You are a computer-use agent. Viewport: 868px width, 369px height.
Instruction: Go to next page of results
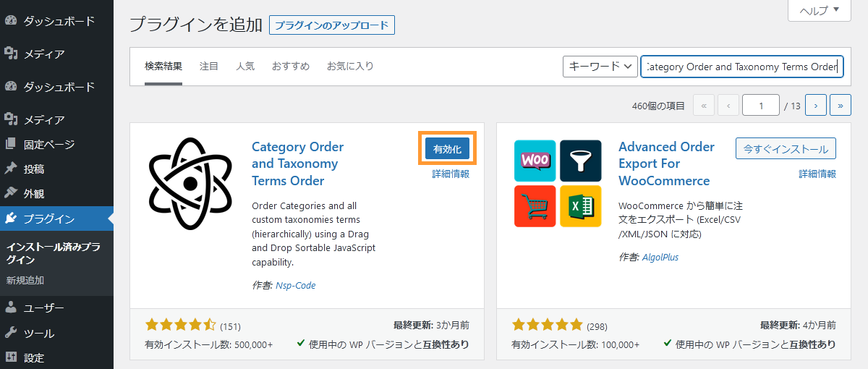[815, 106]
